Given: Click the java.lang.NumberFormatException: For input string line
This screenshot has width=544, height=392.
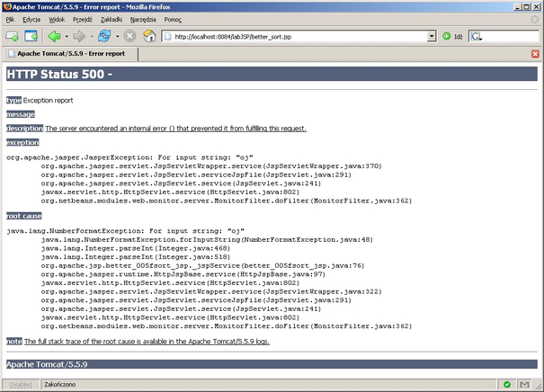Looking at the screenshot, I should 125,231.
